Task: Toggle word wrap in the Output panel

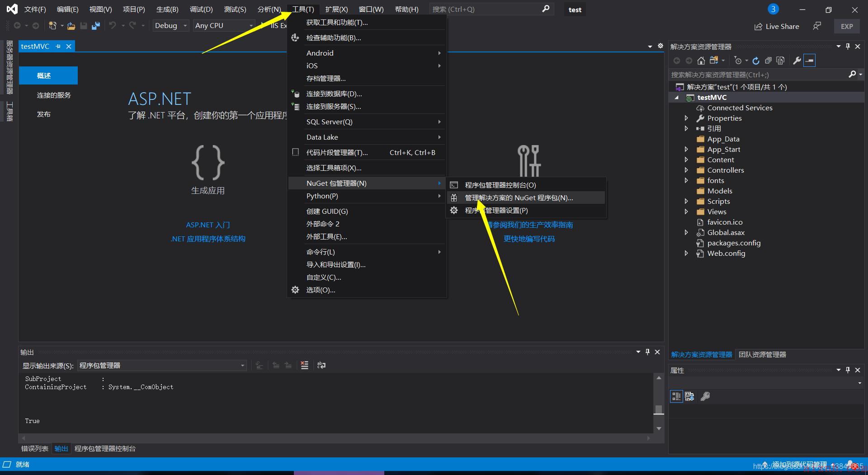Action: coord(321,365)
